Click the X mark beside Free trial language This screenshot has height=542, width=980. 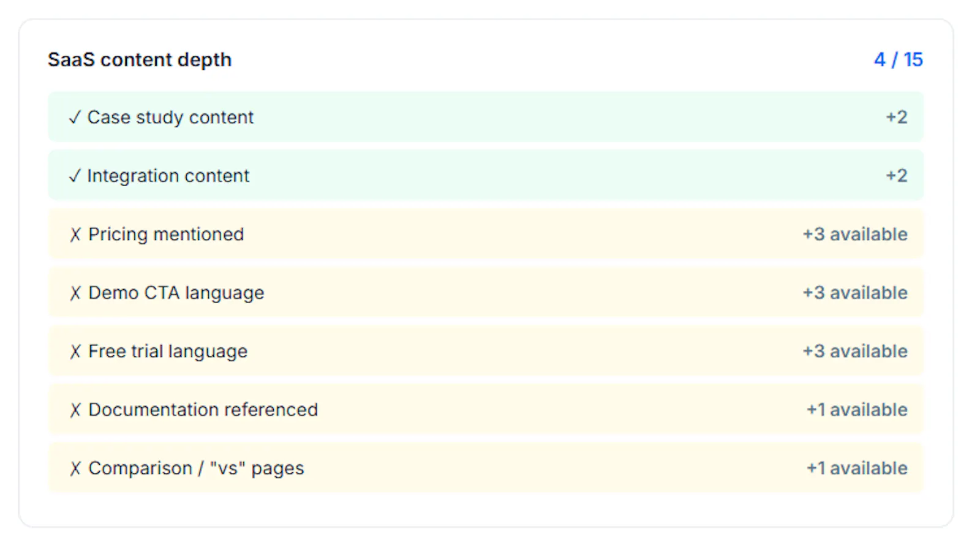point(75,352)
